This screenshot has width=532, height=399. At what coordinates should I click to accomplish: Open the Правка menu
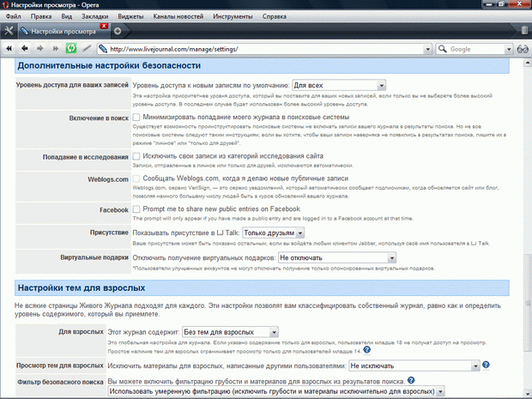(x=41, y=16)
